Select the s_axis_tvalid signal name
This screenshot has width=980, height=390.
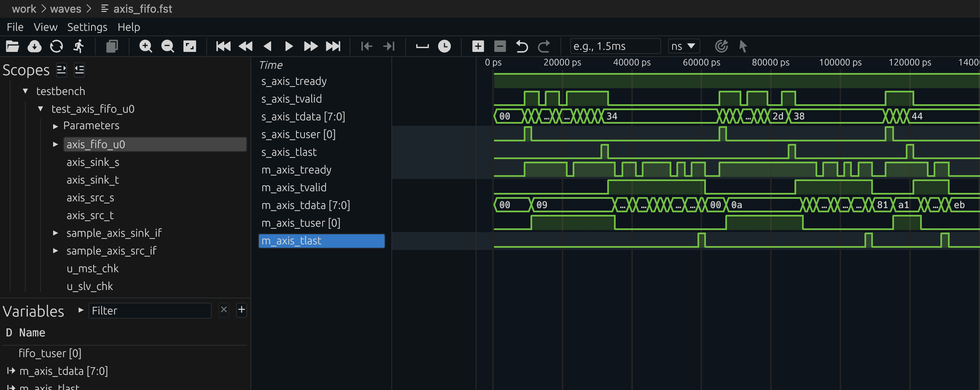[291, 99]
